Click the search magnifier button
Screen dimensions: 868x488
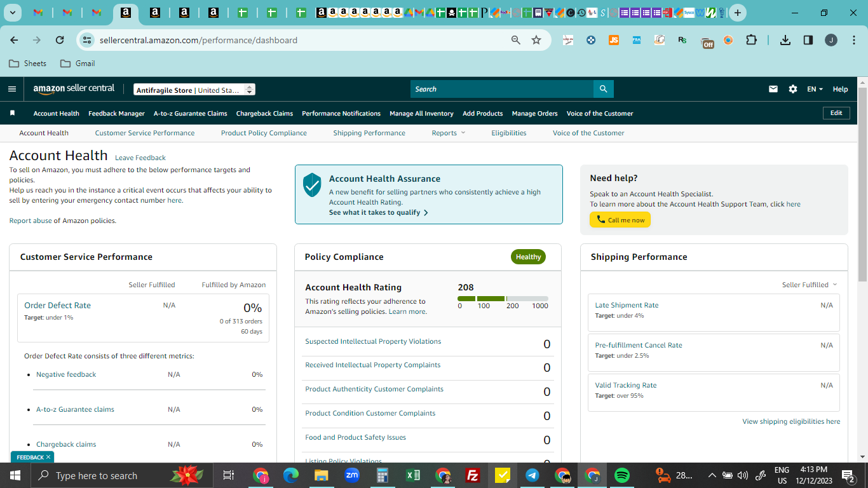coord(603,89)
